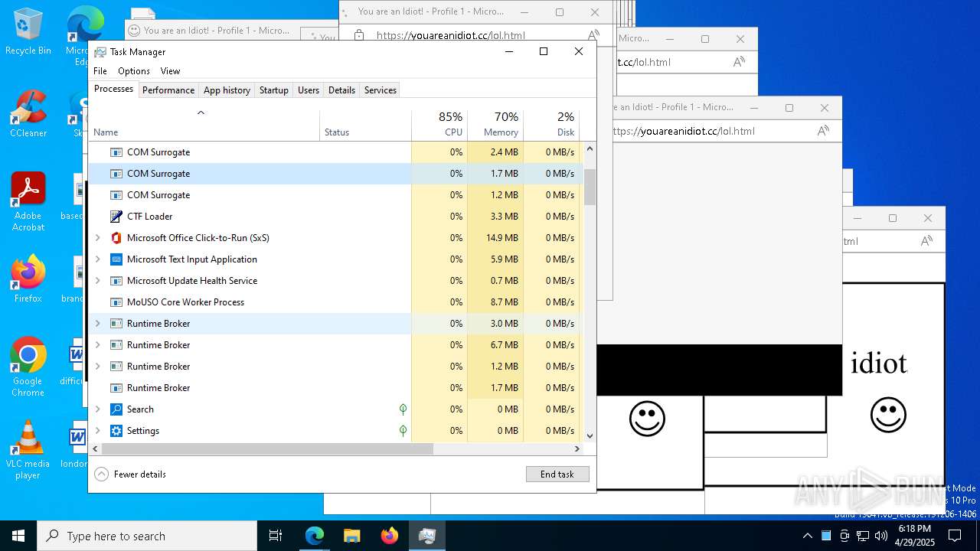
Task: Expand the Search process group
Action: tap(98, 409)
